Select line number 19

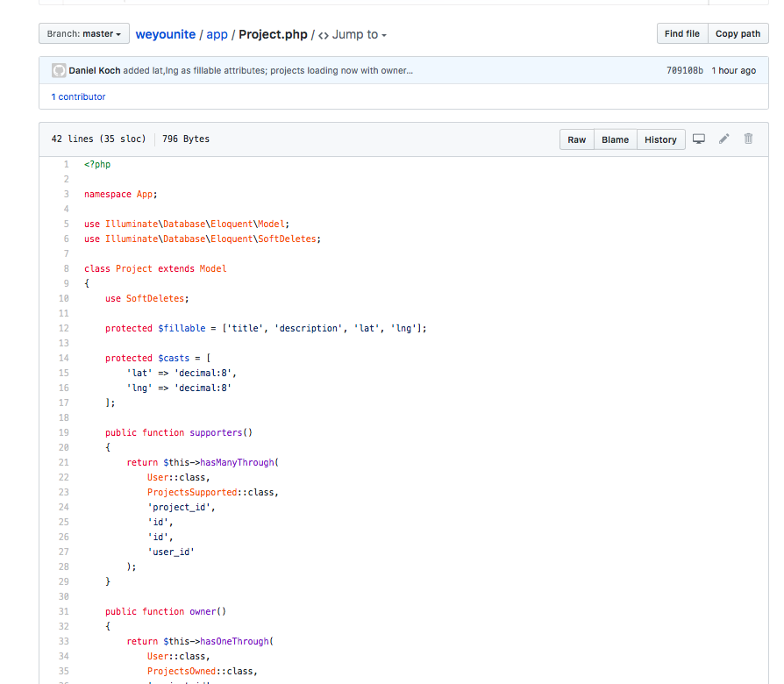[x=63, y=432]
